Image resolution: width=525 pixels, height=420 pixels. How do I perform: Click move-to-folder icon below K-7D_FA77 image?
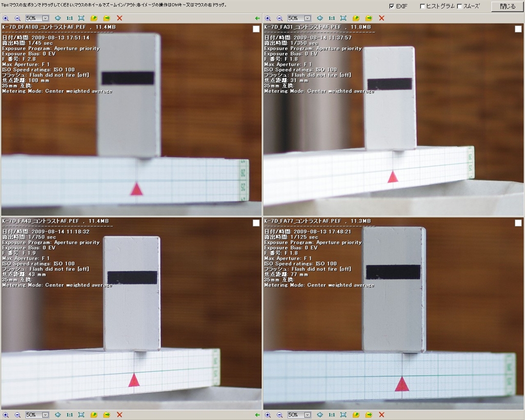pos(369,415)
